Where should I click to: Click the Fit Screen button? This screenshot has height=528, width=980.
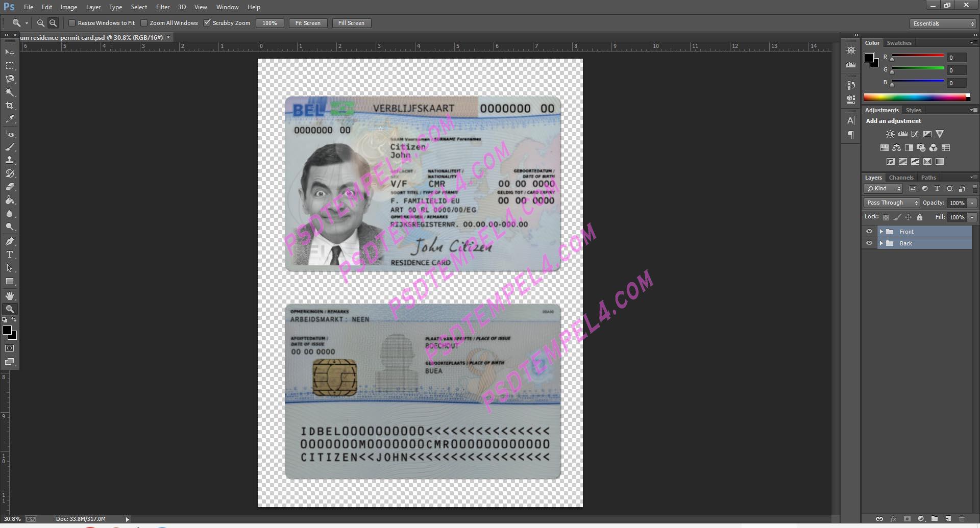(308, 23)
